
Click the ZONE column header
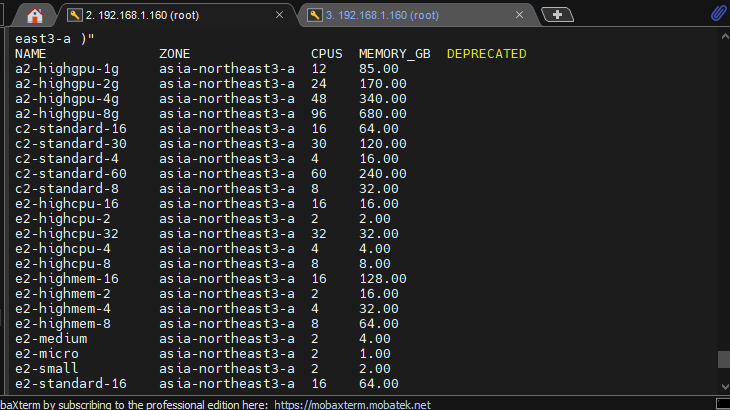pyautogui.click(x=175, y=54)
